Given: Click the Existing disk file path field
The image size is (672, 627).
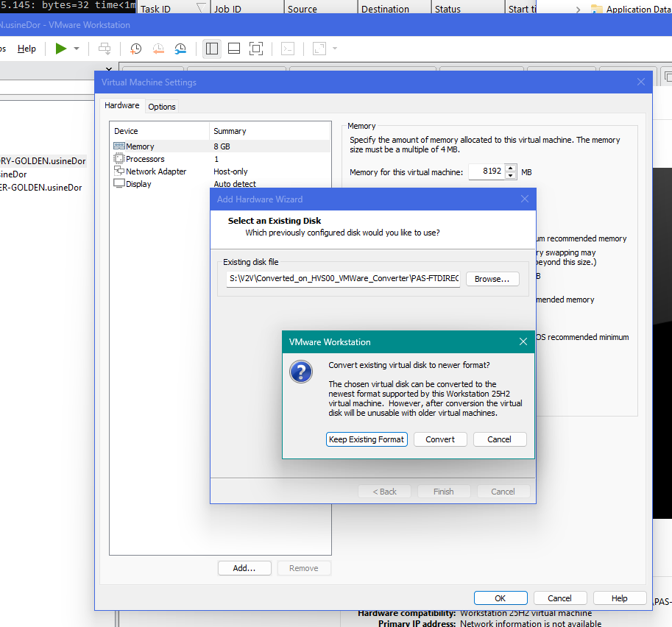Looking at the screenshot, I should pos(343,279).
